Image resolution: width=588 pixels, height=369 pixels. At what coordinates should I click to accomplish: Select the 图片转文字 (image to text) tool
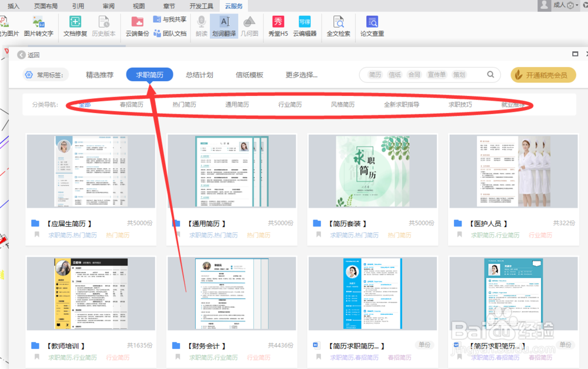tap(39, 26)
